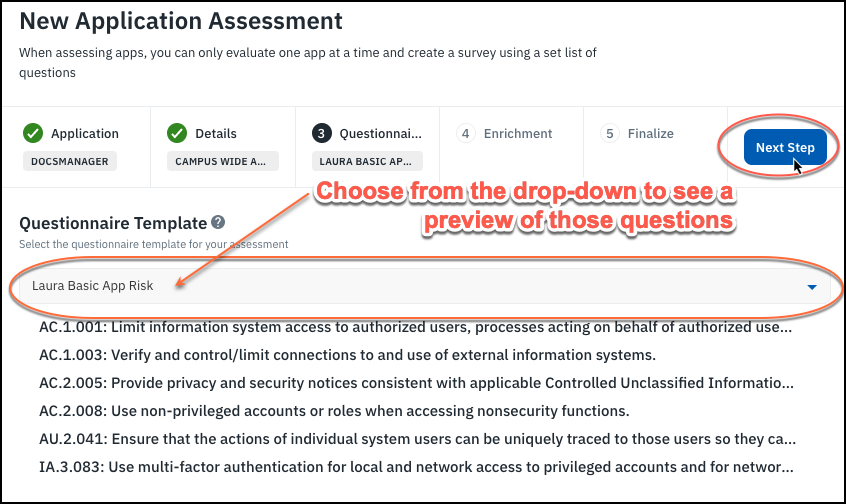Screen dimensions: 846x504
Task: Switch to the Enrichment step
Action: (517, 133)
